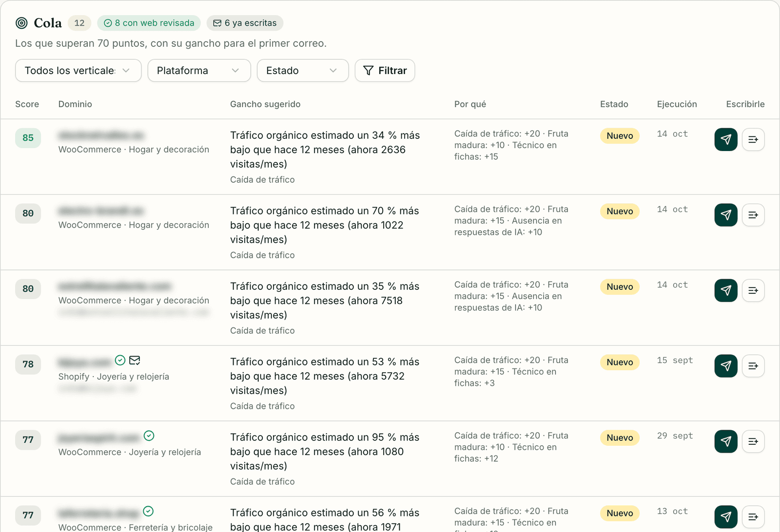Send email for the score 85 row

[726, 139]
